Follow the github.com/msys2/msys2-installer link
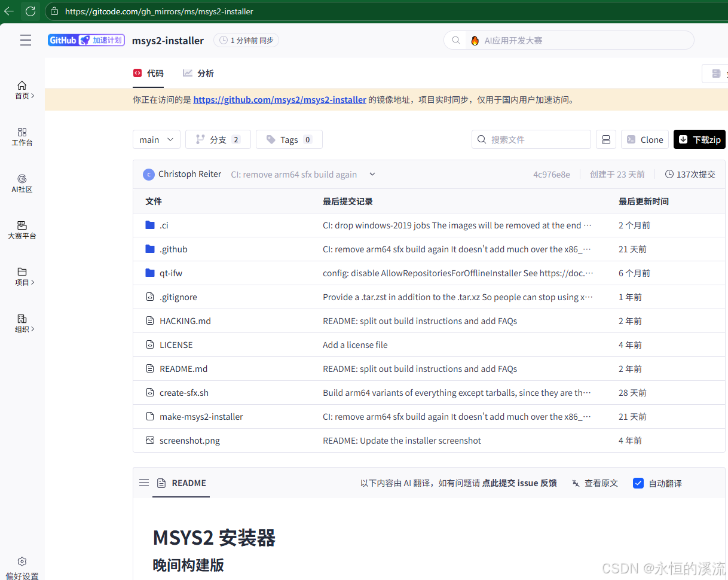728x580 pixels. coord(280,100)
